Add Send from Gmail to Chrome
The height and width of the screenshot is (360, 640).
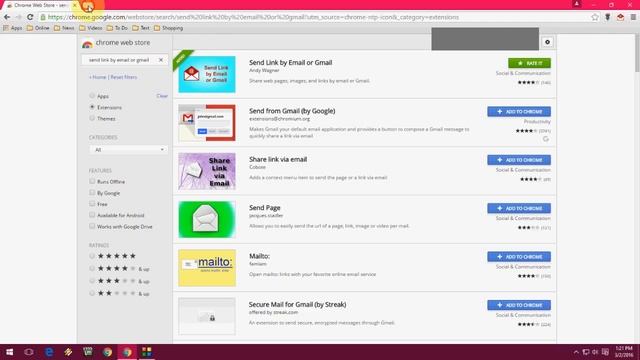pyautogui.click(x=519, y=111)
